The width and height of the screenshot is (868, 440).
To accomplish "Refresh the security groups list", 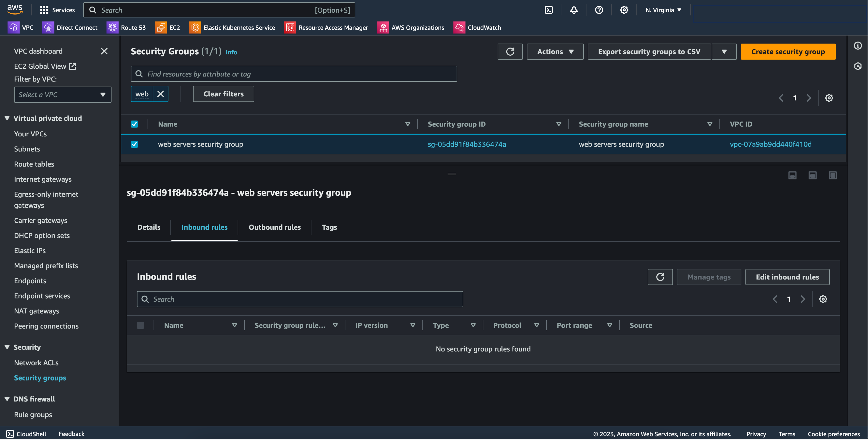I will click(x=510, y=51).
